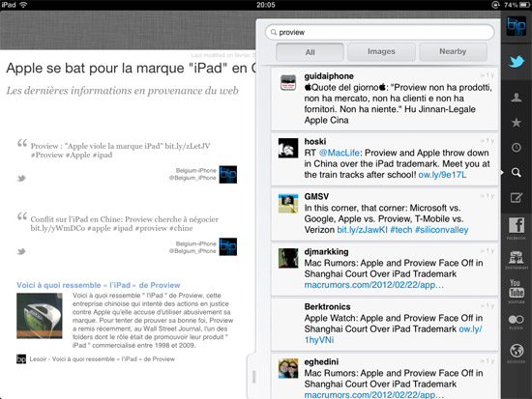The height and width of the screenshot is (399, 532).
Task: Tap the 20:05 clock in status bar
Action: click(266, 5)
